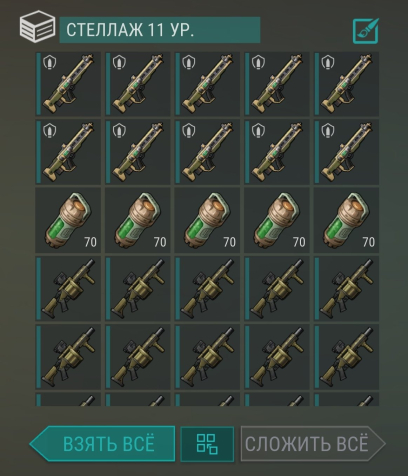This screenshot has height=476, width=408.
Task: Click the paintbrush customize icon
Action: tap(366, 31)
